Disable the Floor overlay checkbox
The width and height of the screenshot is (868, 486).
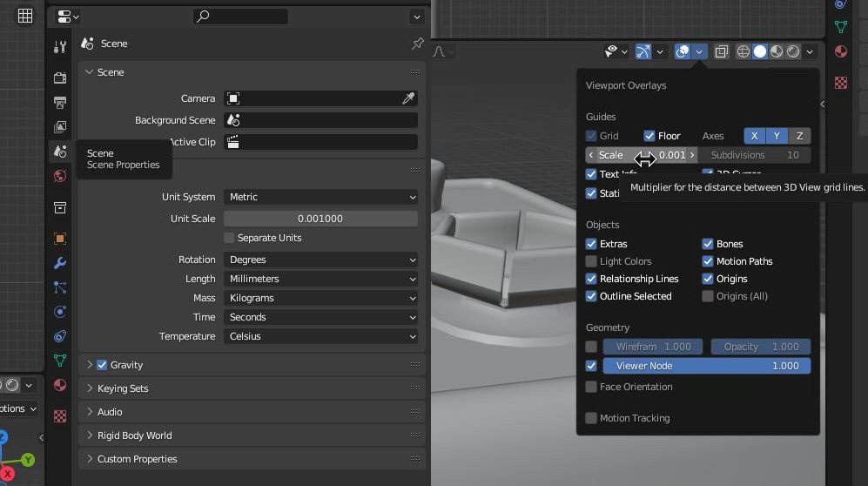point(649,136)
